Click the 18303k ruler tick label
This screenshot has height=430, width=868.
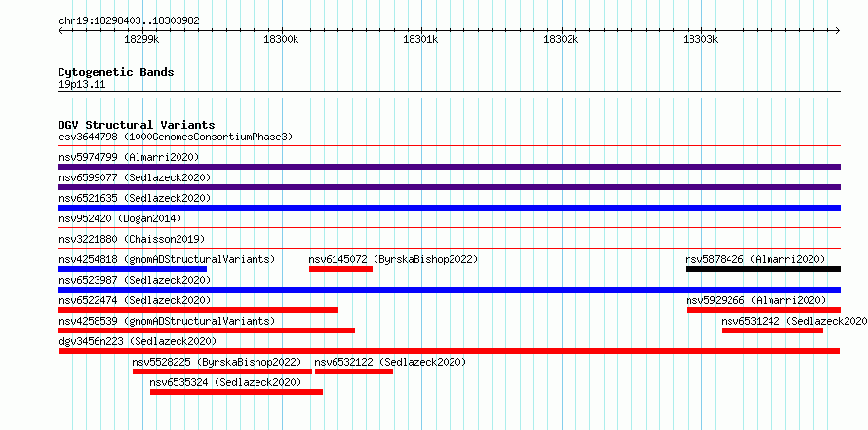coord(700,39)
